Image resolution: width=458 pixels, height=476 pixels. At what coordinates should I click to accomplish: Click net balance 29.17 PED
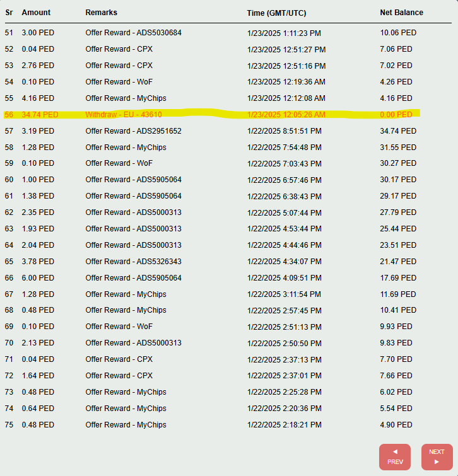398,196
